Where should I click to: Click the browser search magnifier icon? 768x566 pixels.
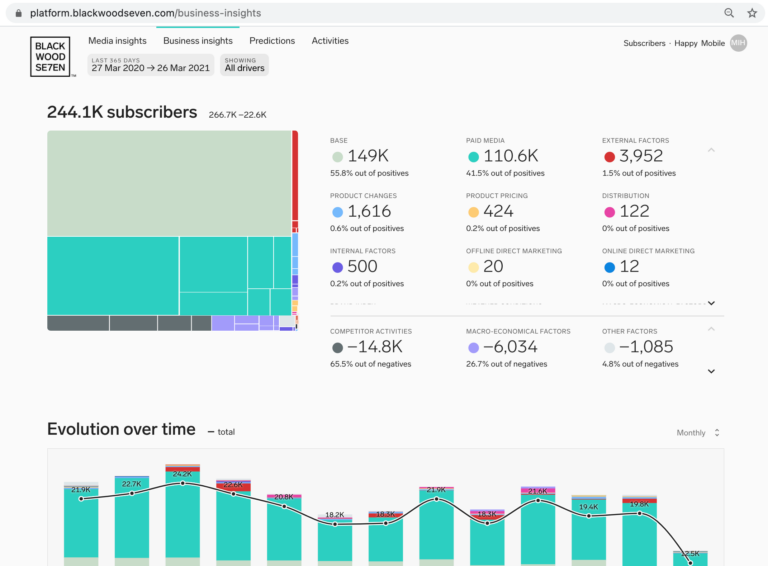tap(729, 13)
